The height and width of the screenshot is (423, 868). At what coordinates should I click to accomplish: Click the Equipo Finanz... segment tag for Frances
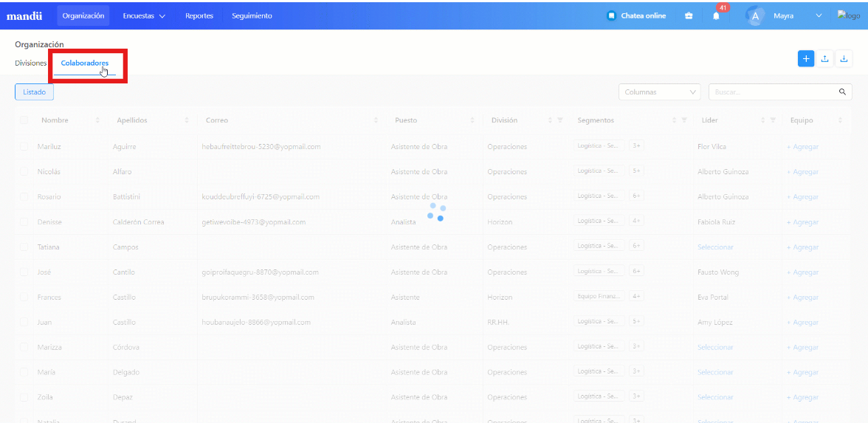[599, 296]
